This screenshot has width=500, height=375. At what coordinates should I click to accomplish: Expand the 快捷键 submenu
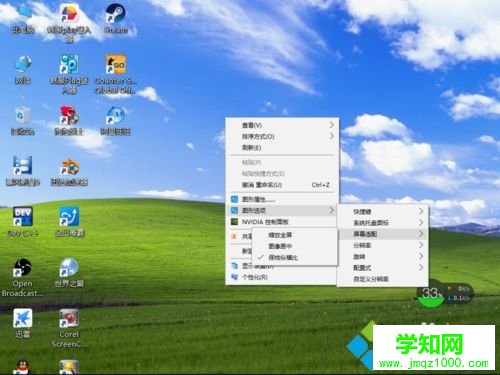383,211
